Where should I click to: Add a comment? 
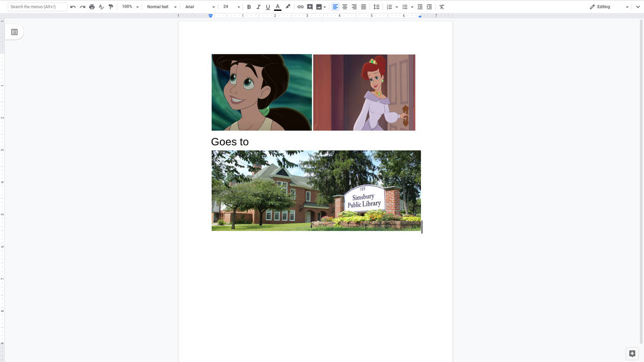pos(310,7)
